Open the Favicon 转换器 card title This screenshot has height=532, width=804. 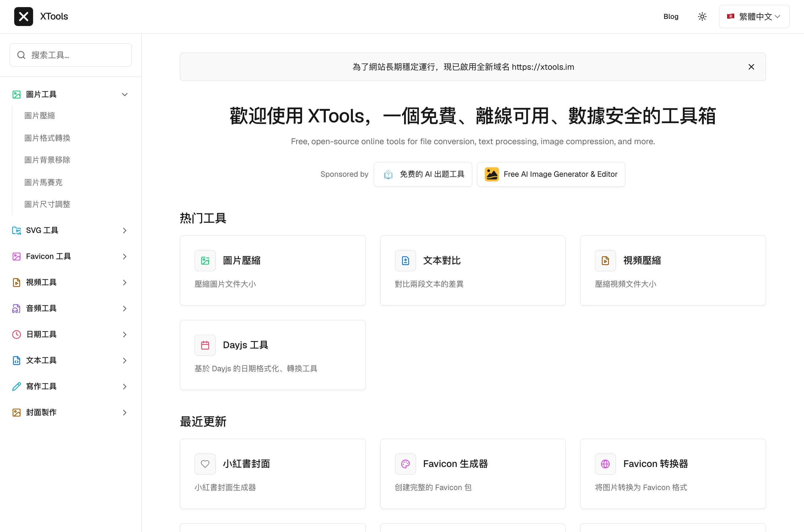(x=655, y=464)
